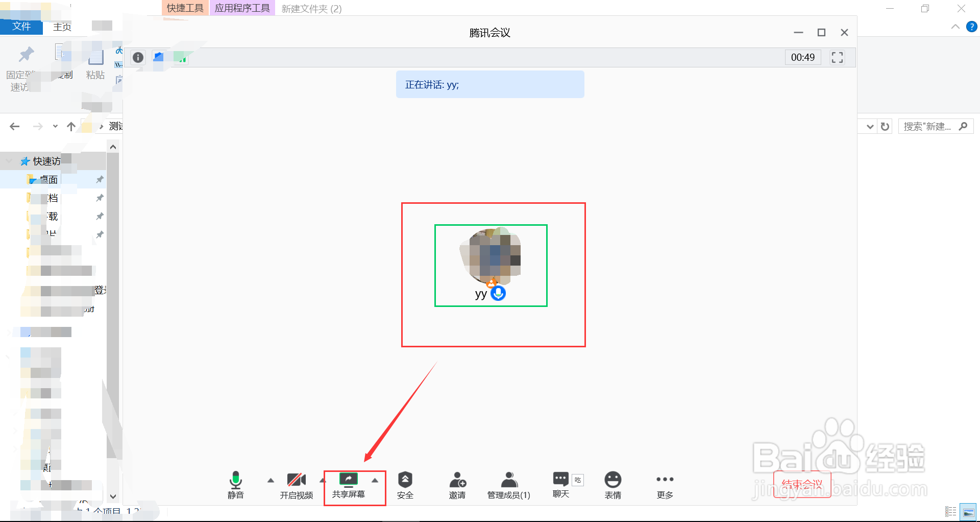Viewport: 980px width, 522px height.
Task: Unpin 桌面 from Quick Access
Action: 100,179
